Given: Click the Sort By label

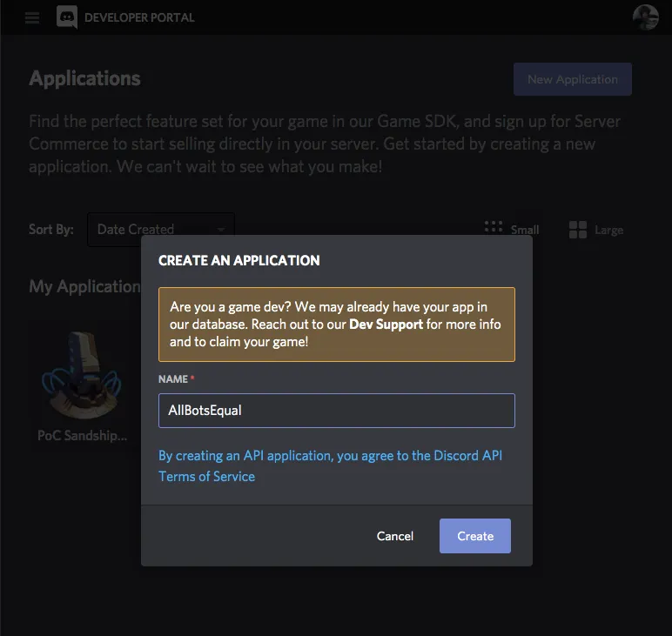Looking at the screenshot, I should pyautogui.click(x=51, y=230).
